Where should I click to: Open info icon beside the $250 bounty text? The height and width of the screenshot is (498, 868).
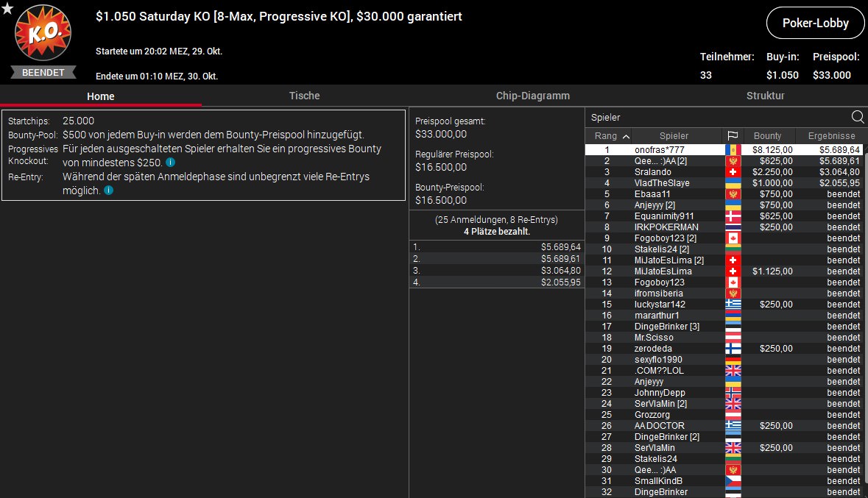170,163
